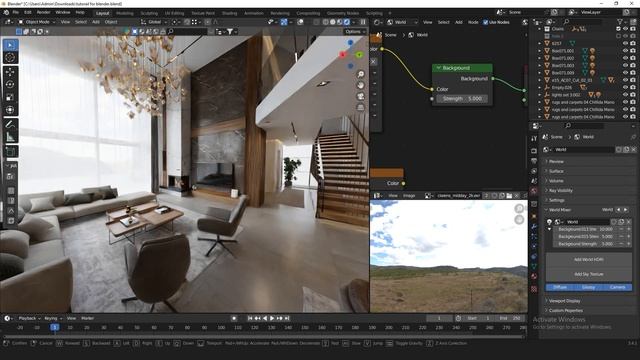Viewport: 640px width, 360px height.
Task: Click the viewport zoom magnifier icon
Action: click(x=361, y=74)
